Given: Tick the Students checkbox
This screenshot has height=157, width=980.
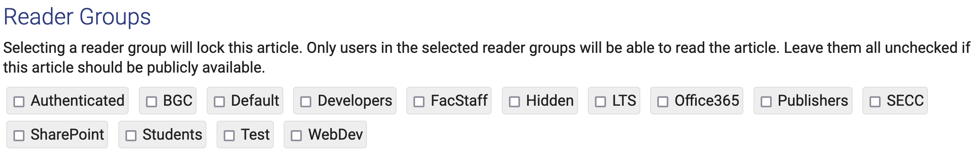Looking at the screenshot, I should pyautogui.click(x=131, y=136).
